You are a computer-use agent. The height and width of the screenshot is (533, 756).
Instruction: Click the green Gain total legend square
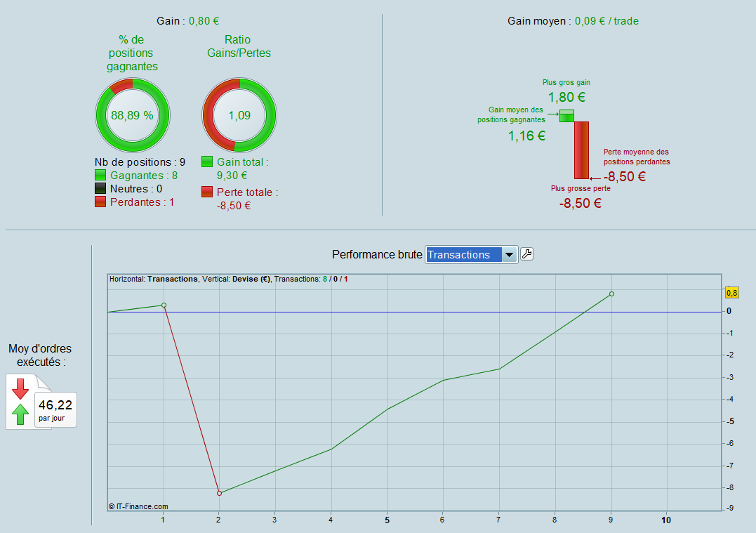[207, 162]
